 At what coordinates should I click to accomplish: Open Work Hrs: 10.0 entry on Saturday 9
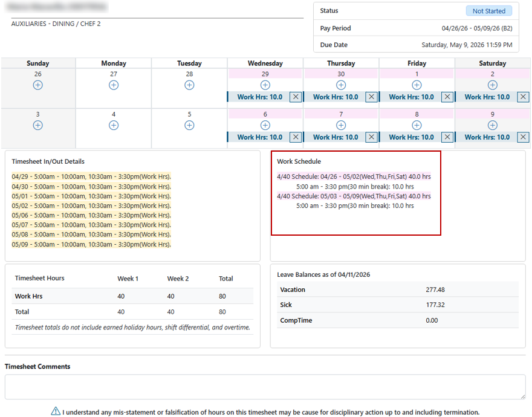coord(487,137)
